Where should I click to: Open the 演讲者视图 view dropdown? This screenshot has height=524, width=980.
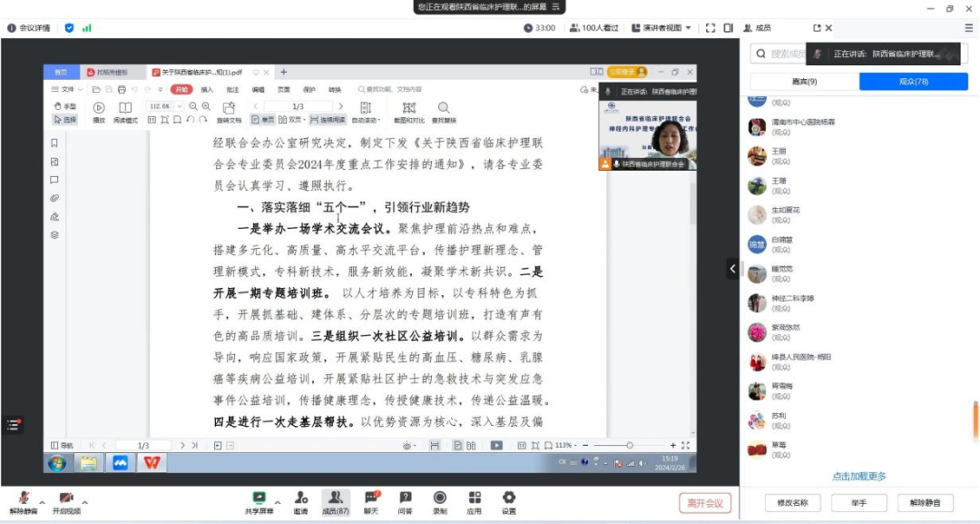[661, 28]
